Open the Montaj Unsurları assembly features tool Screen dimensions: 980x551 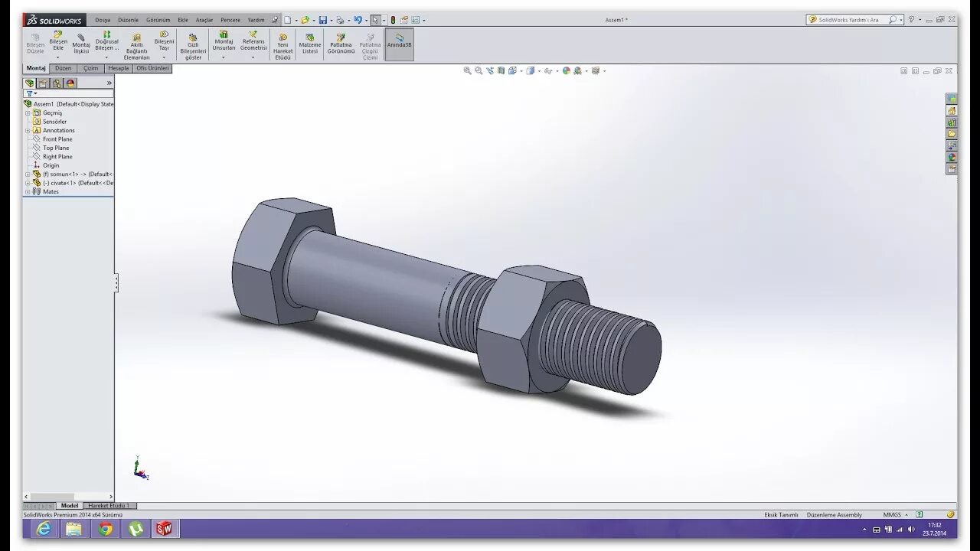tap(224, 40)
